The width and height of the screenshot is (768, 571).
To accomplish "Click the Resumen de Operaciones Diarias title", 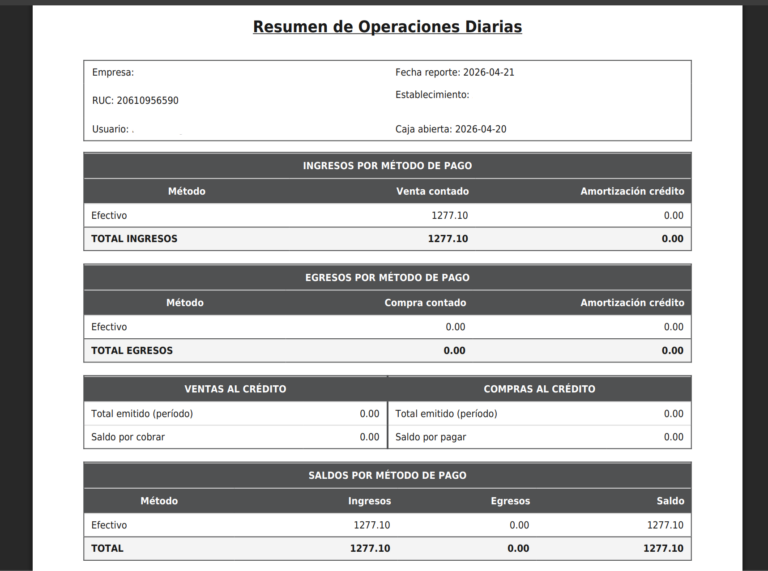I will [387, 27].
